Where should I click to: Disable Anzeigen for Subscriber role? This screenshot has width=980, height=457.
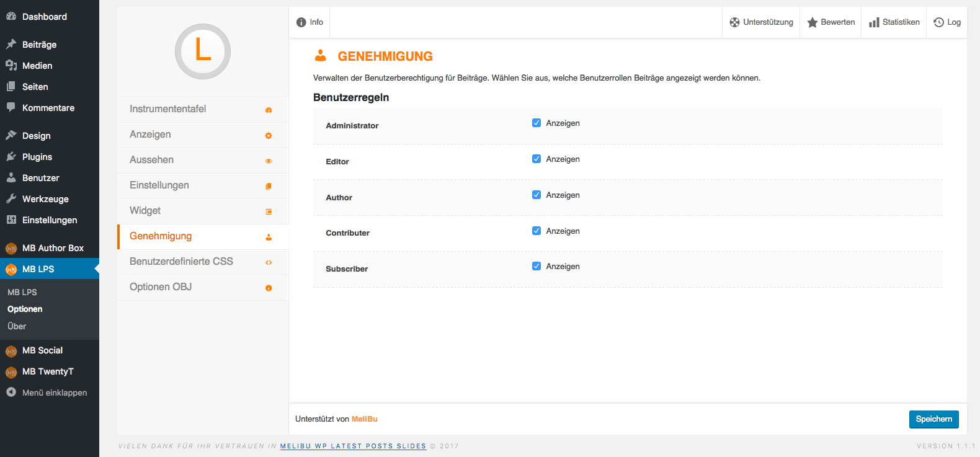[x=537, y=266]
